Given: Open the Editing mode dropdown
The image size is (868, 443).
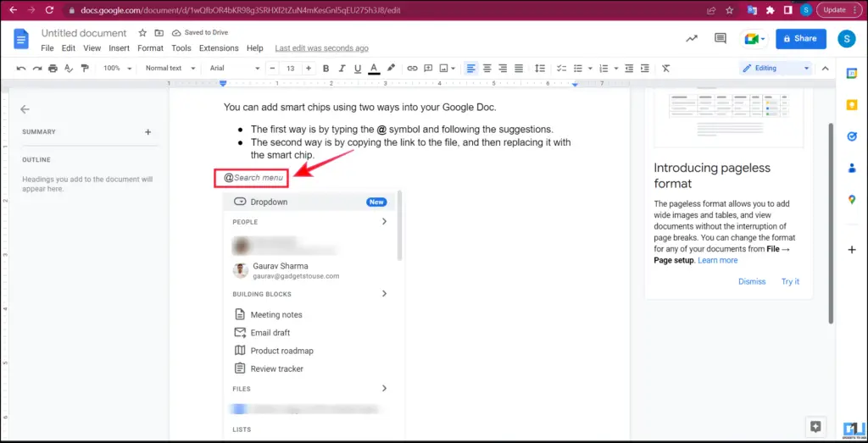Looking at the screenshot, I should [x=776, y=69].
